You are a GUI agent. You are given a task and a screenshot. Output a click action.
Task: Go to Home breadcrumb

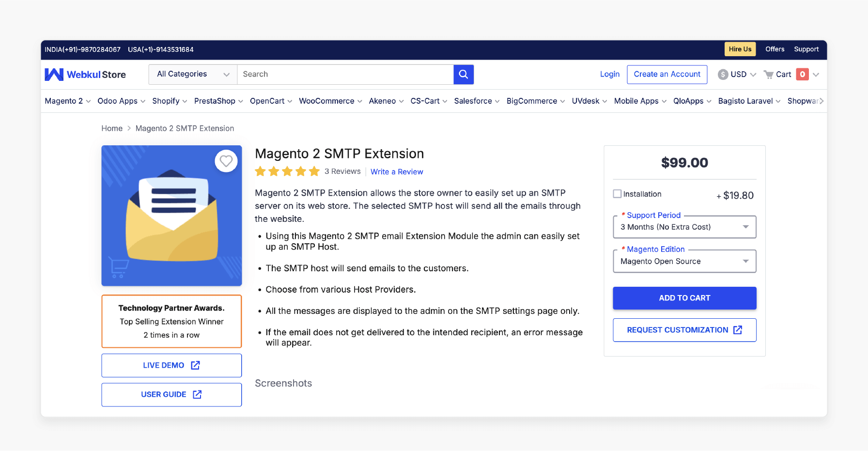coord(112,128)
